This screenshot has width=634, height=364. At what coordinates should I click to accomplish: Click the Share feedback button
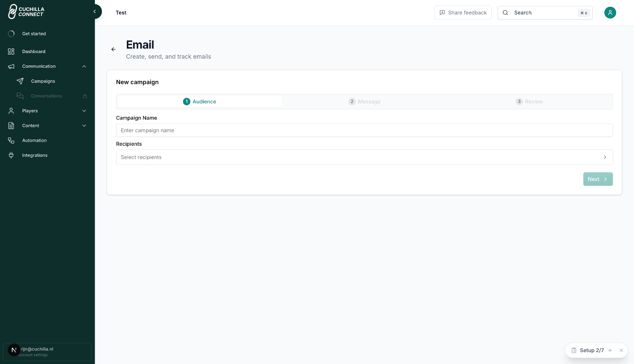click(x=463, y=13)
